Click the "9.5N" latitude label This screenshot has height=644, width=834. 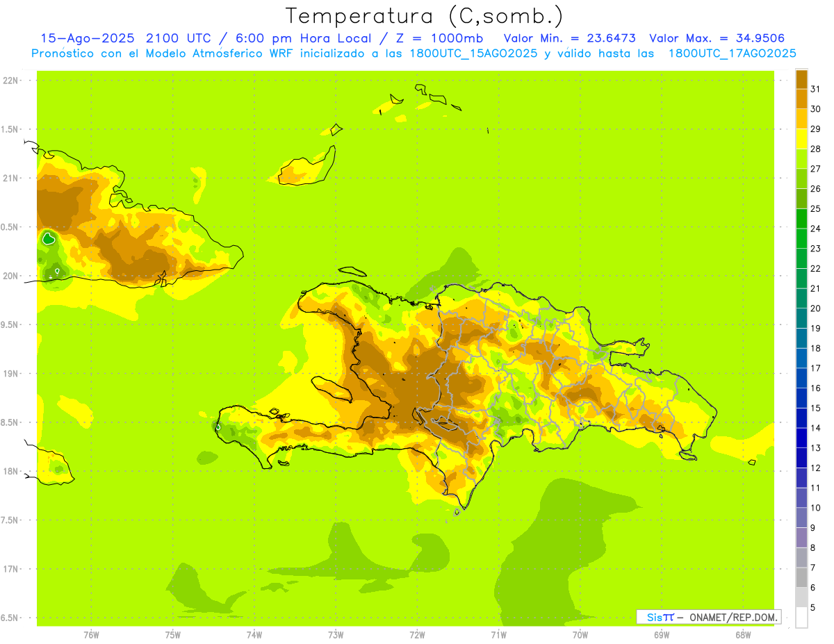10,324
